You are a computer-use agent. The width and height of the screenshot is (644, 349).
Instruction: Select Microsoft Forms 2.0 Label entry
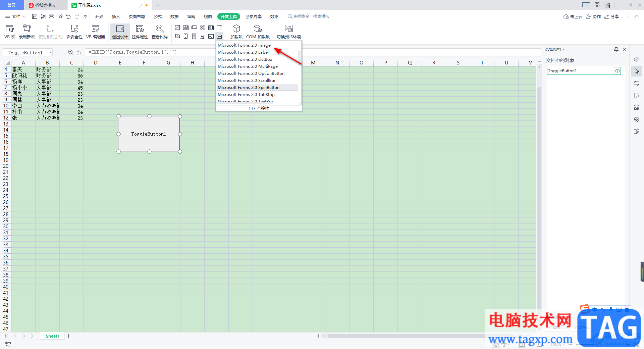click(x=243, y=52)
